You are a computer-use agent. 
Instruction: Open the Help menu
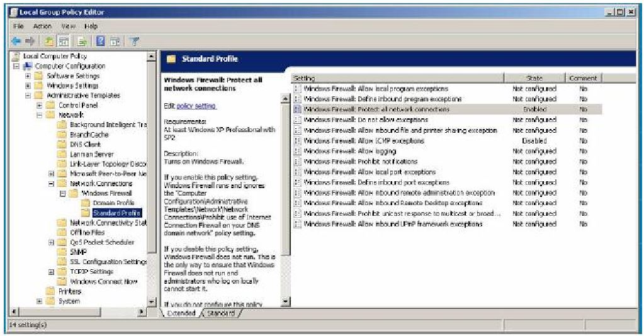click(91, 26)
